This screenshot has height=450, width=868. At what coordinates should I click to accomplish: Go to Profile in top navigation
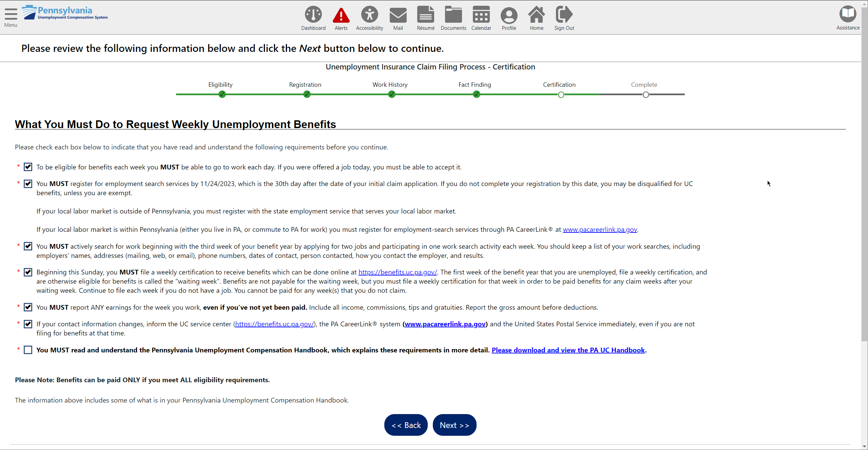point(509,15)
